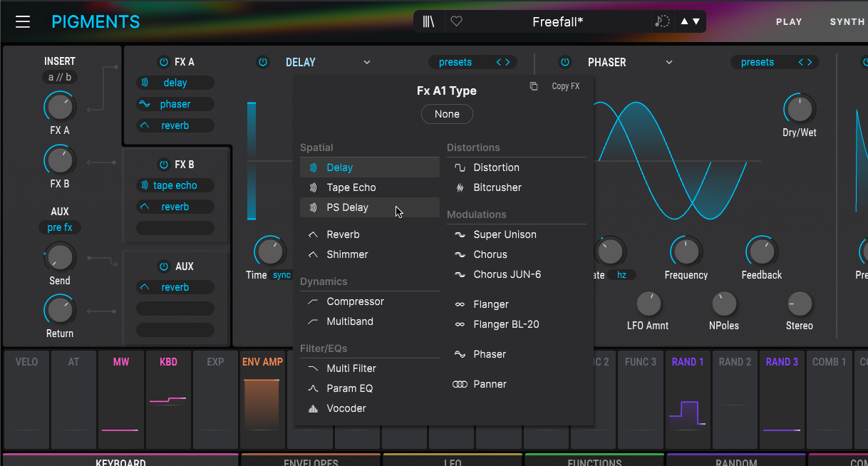Screen dimensions: 868x466
Task: Select Tape Echo from the Spatial list
Action: point(351,187)
